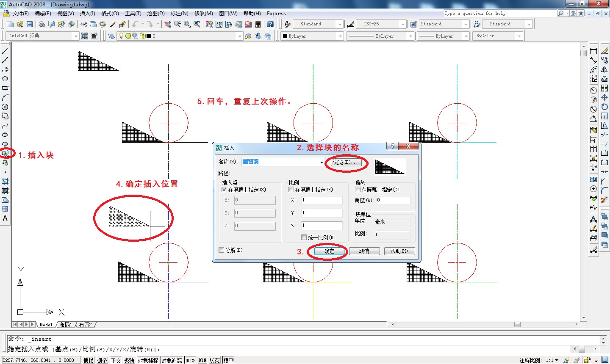Image resolution: width=610 pixels, height=364 pixels.
Task: Select the Spline tool
Action: click(x=5, y=125)
